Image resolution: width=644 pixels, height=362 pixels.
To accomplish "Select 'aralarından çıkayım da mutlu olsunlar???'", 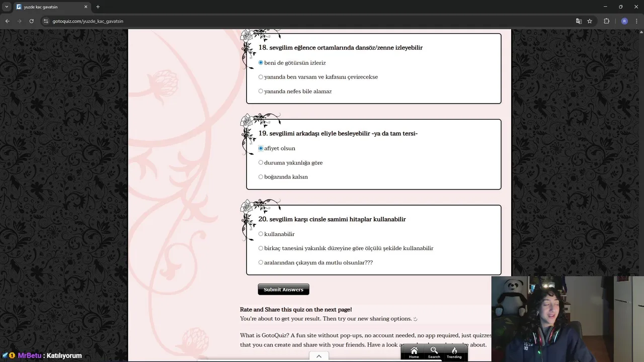I will pyautogui.click(x=261, y=262).
